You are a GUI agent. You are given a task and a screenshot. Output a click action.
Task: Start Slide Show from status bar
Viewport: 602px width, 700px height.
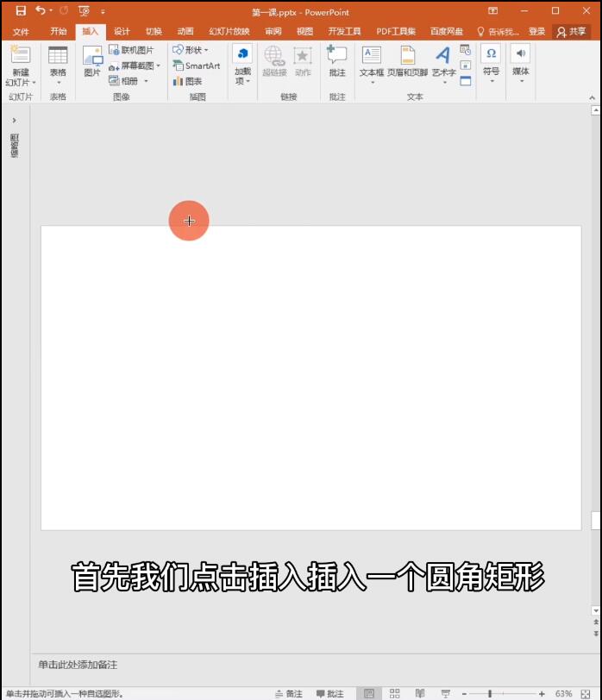coord(445,693)
